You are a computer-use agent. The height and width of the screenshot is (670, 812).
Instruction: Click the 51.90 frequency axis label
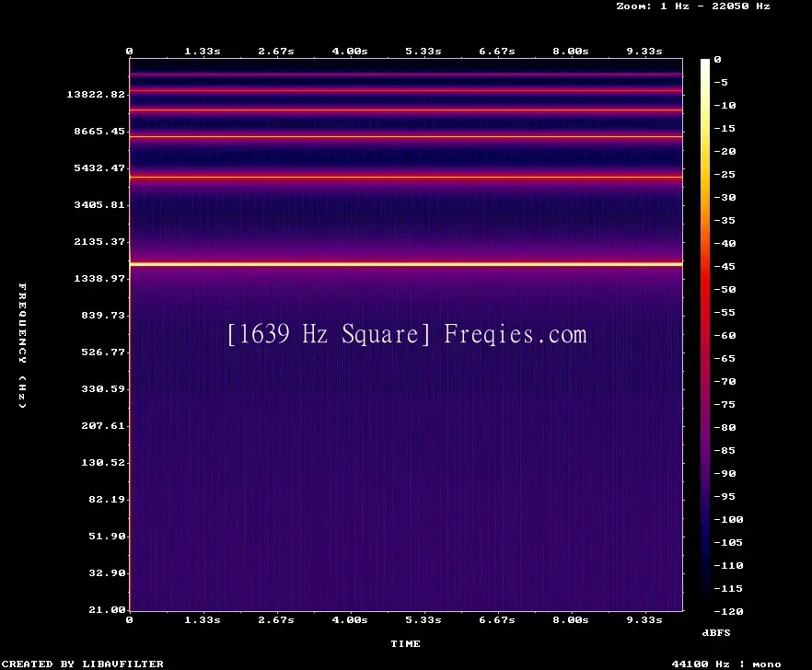tap(107, 536)
